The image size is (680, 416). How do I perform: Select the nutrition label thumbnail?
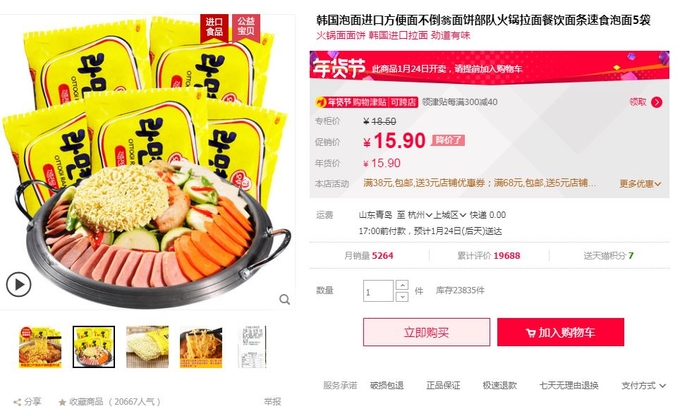click(253, 347)
